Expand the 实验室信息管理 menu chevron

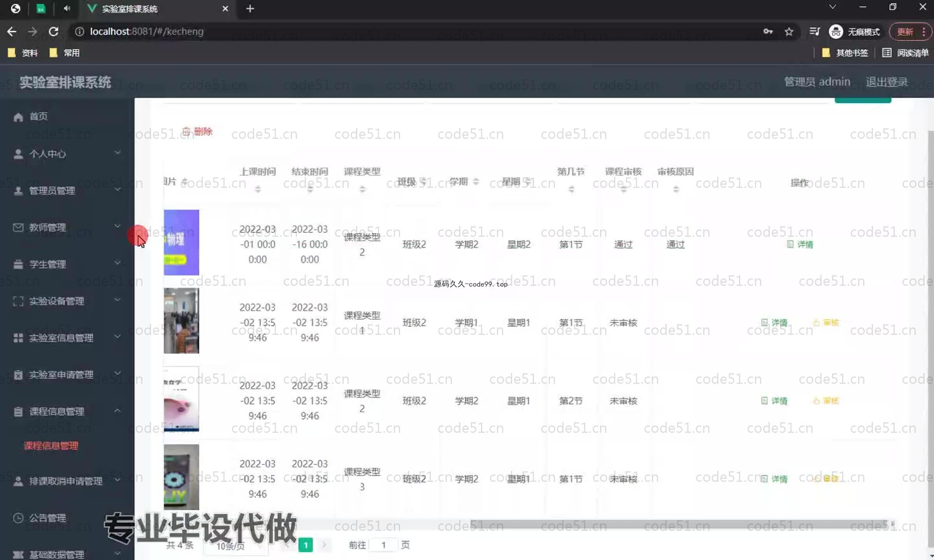coord(118,337)
